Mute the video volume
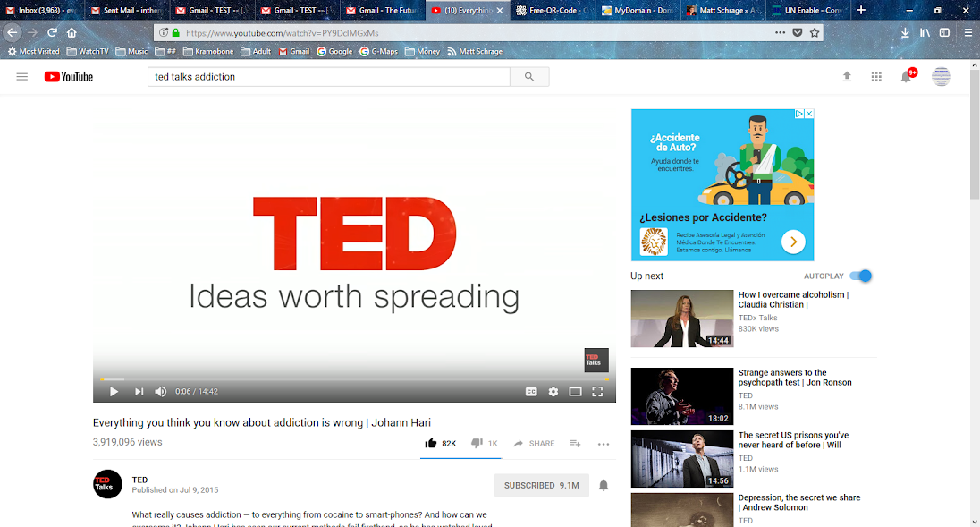This screenshot has width=980, height=527. pyautogui.click(x=161, y=391)
